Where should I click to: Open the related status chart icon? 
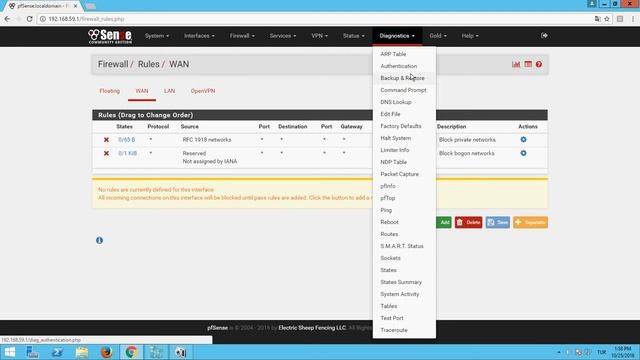(x=516, y=64)
